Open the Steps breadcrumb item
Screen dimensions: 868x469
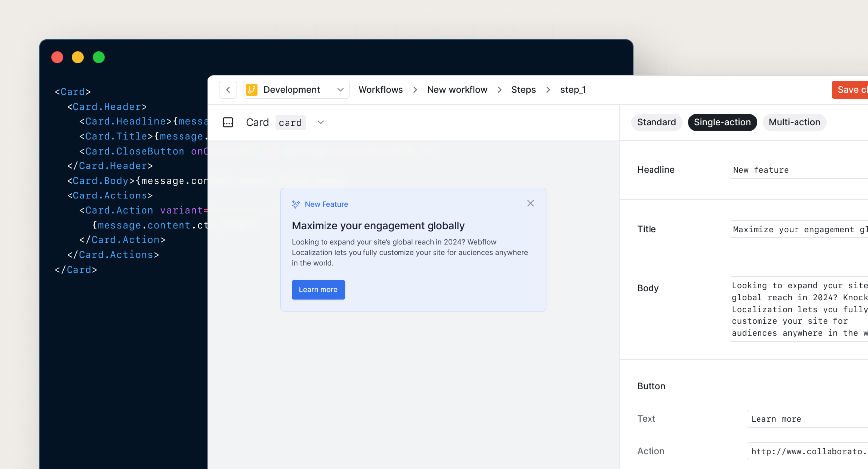523,89
